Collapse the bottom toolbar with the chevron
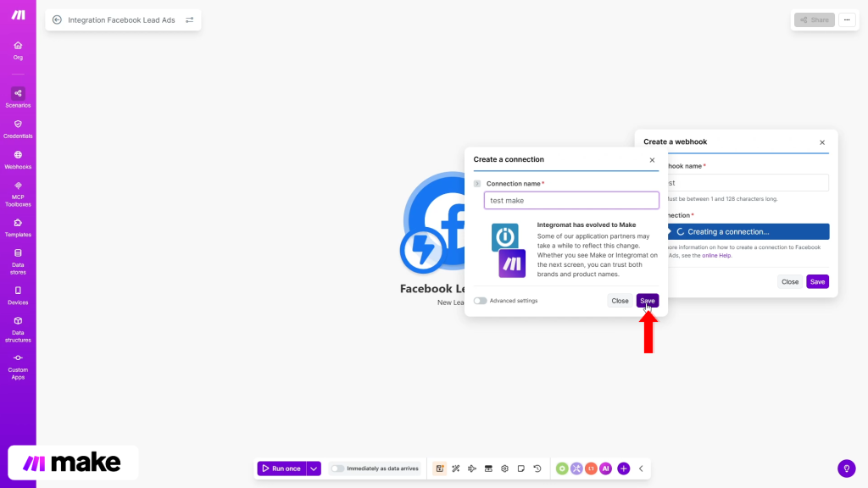The width and height of the screenshot is (868, 488). [x=641, y=469]
